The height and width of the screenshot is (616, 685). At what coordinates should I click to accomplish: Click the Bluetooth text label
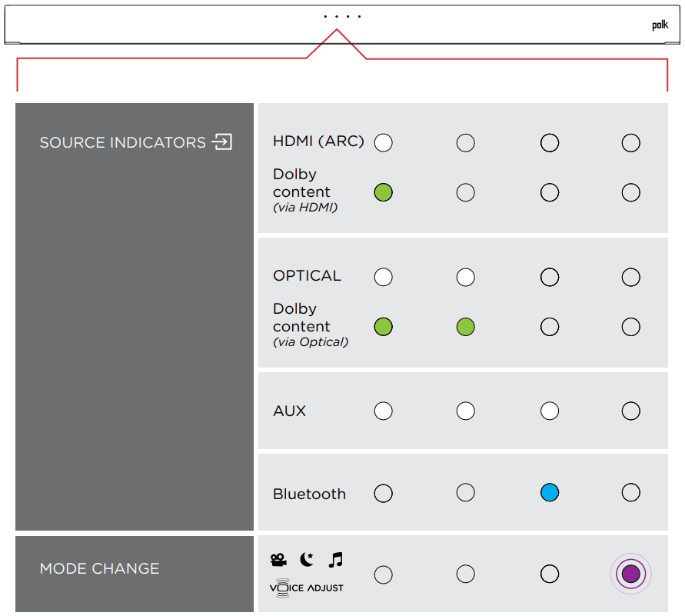click(x=309, y=494)
